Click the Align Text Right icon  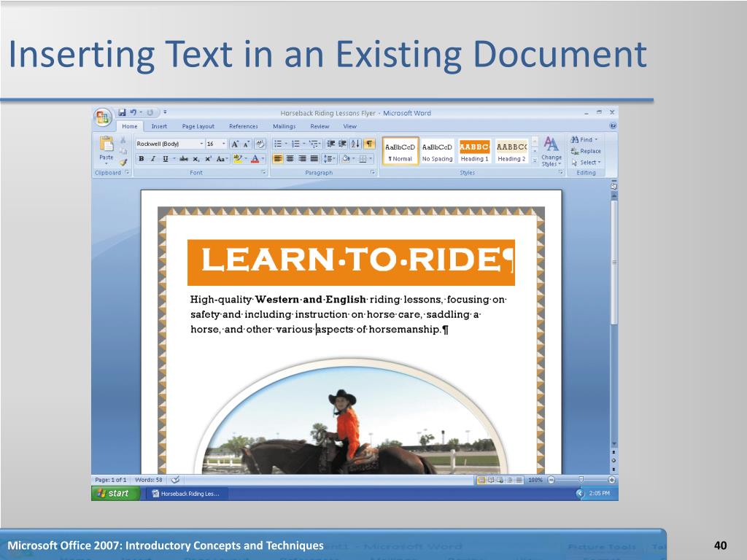pos(302,158)
